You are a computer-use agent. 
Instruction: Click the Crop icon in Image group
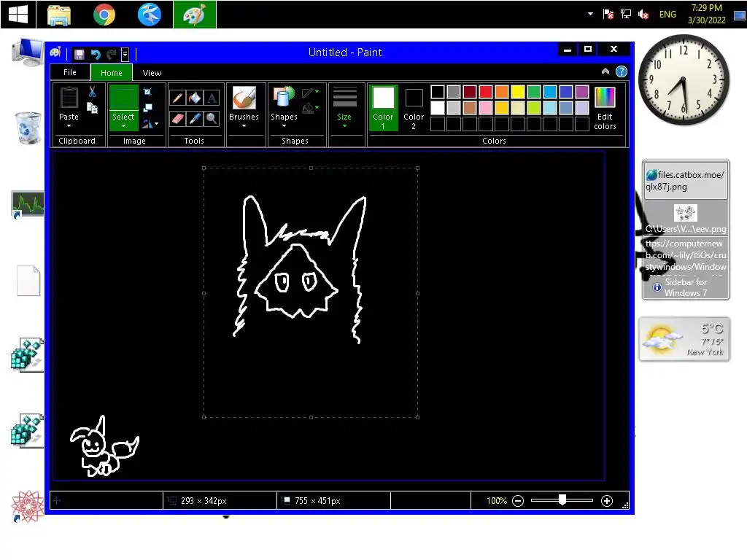click(x=147, y=91)
